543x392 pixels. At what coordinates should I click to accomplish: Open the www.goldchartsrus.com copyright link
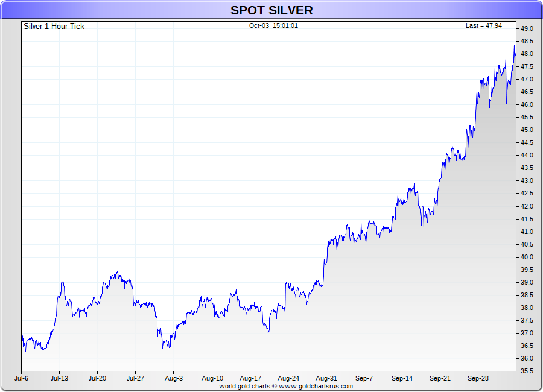316,386
